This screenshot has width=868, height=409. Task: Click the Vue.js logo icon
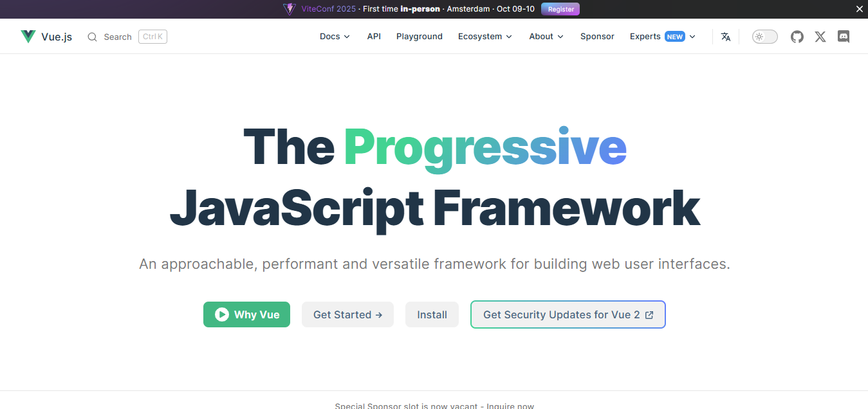click(28, 37)
